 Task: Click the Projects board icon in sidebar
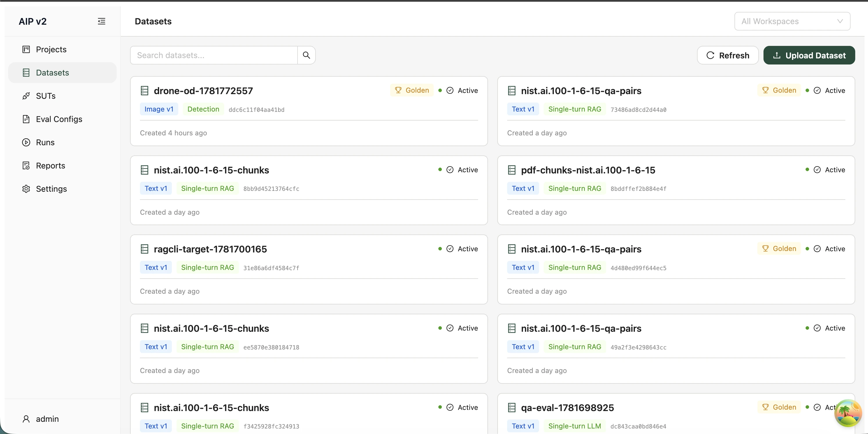coord(26,49)
